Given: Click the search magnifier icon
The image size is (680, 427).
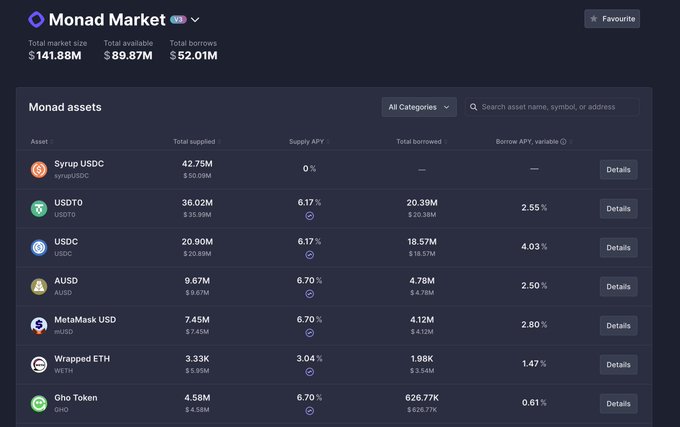Looking at the screenshot, I should pos(473,107).
